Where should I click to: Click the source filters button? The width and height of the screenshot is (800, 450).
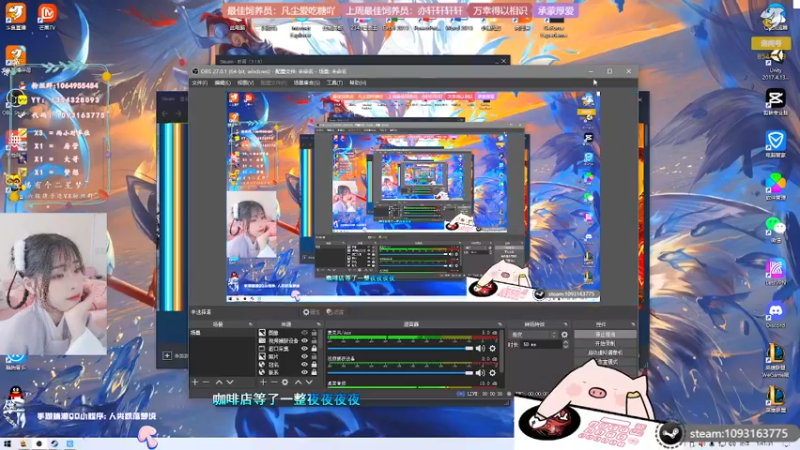click(x=335, y=312)
